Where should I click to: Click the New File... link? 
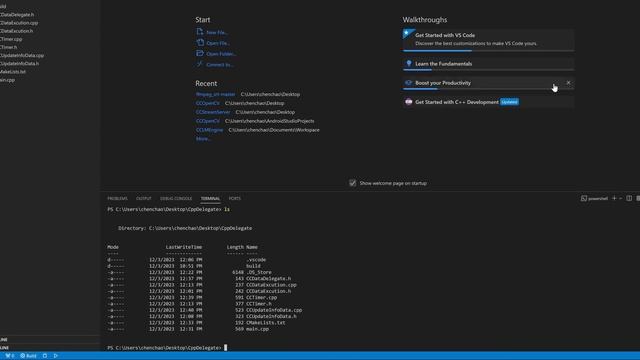pos(217,32)
